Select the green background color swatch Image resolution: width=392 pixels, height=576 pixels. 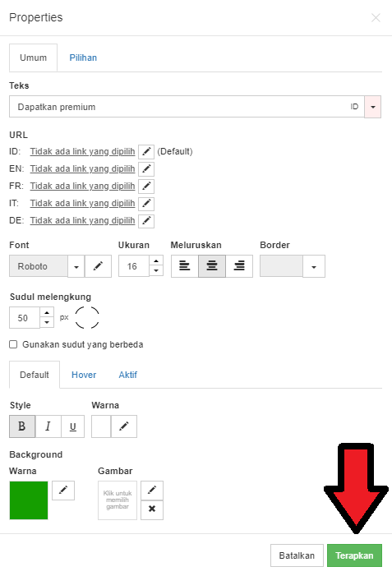(29, 500)
